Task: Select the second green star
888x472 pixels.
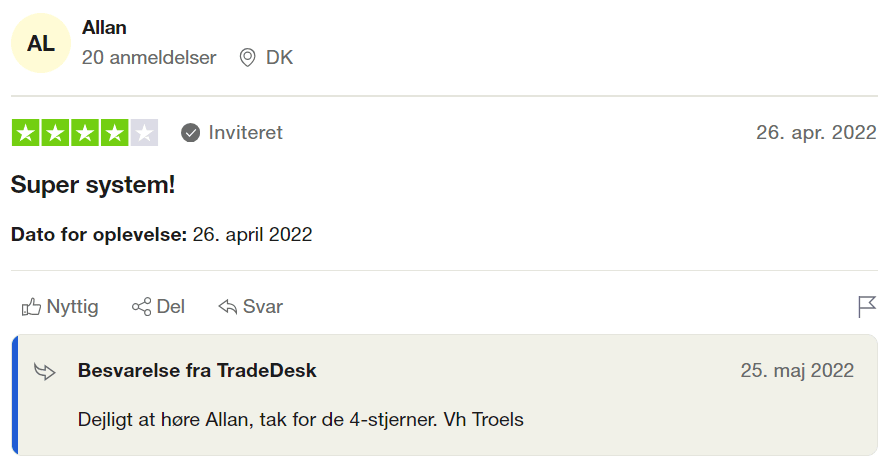Action: click(56, 133)
